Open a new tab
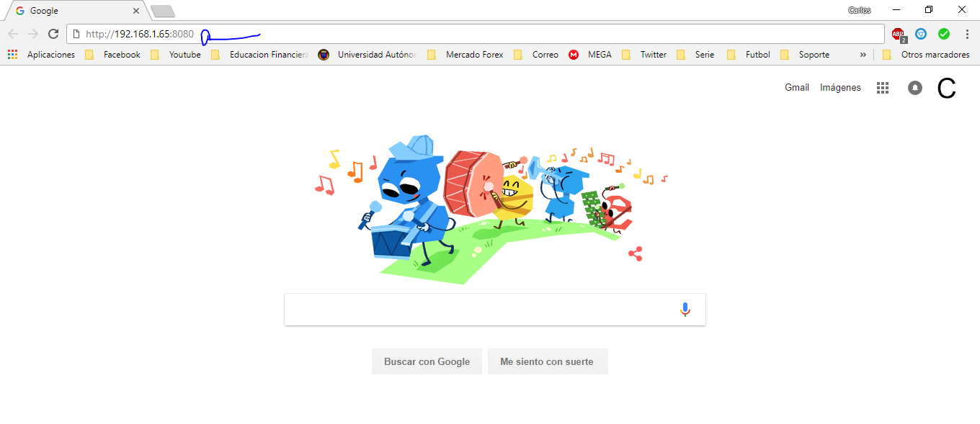Screen dimensions: 980x424 (163, 11)
